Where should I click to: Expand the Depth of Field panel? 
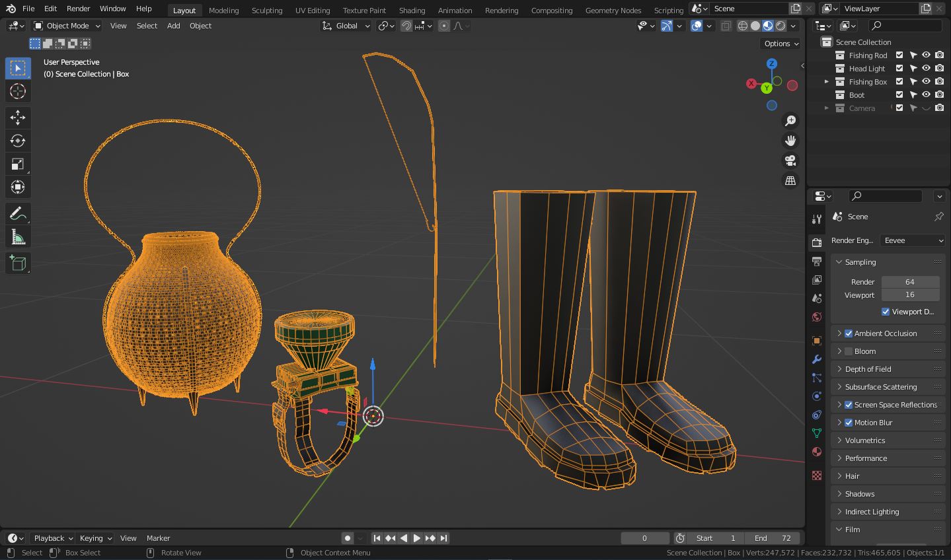(868, 369)
